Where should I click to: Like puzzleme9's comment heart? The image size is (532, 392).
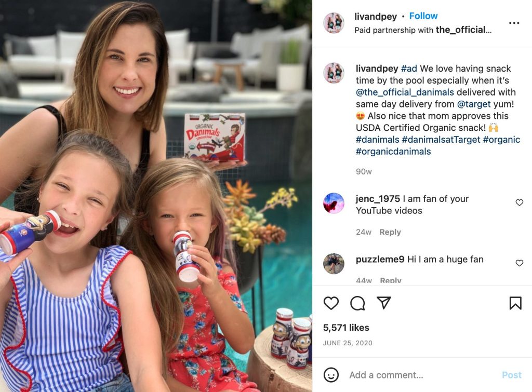tap(519, 263)
